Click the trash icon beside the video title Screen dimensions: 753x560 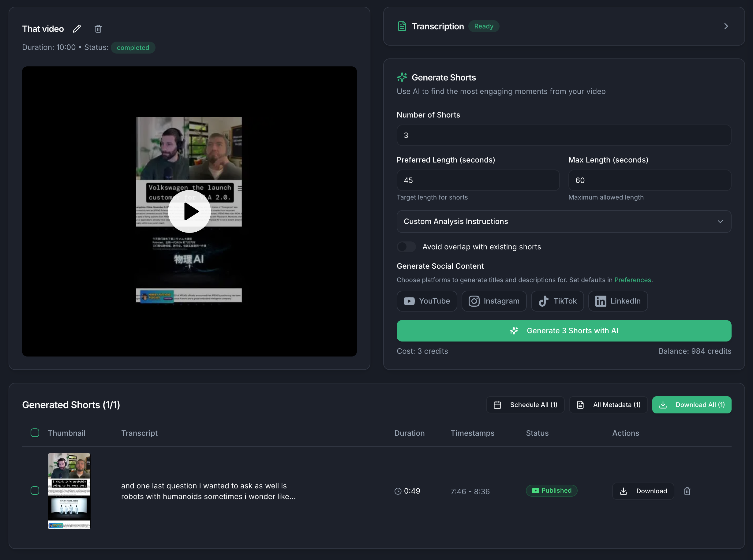coord(98,29)
